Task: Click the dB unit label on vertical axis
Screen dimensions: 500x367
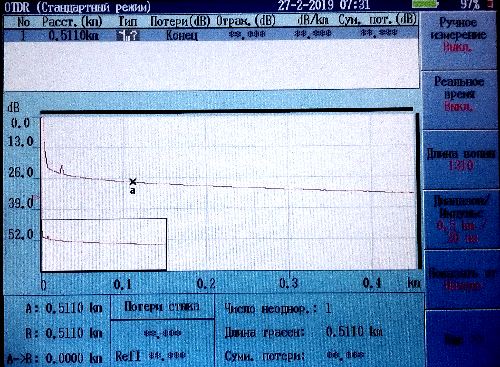Action: coord(13,107)
